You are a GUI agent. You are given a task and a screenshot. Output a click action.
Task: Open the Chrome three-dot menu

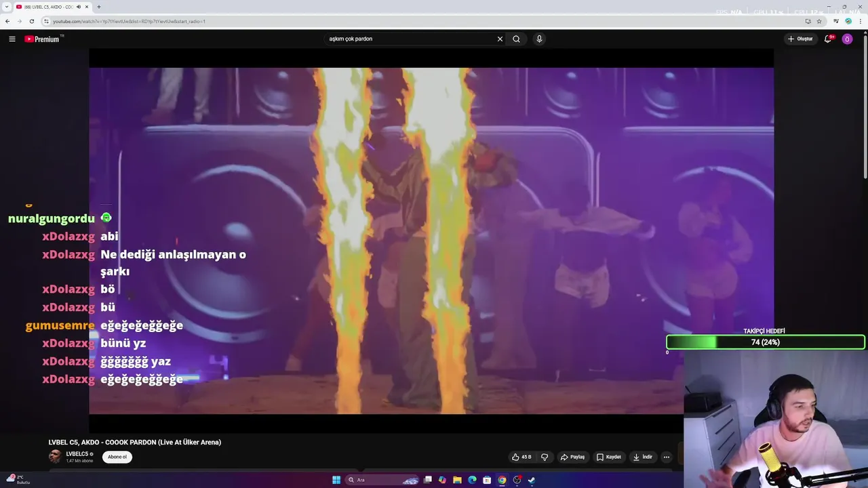(859, 21)
